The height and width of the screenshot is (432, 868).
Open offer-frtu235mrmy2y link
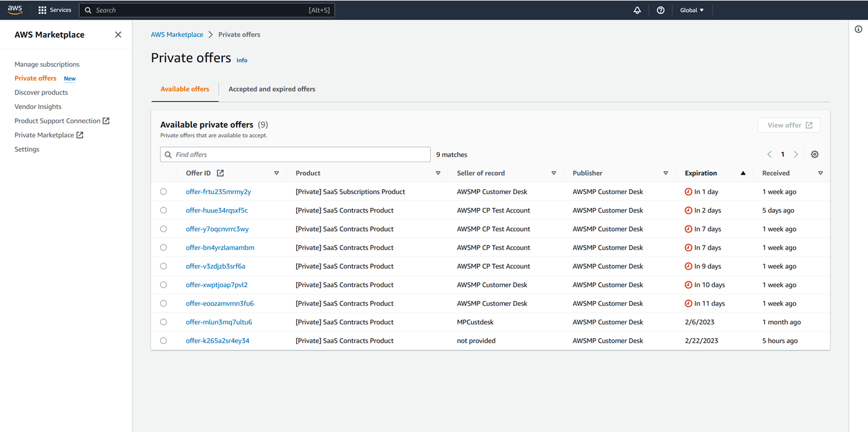[x=218, y=192]
